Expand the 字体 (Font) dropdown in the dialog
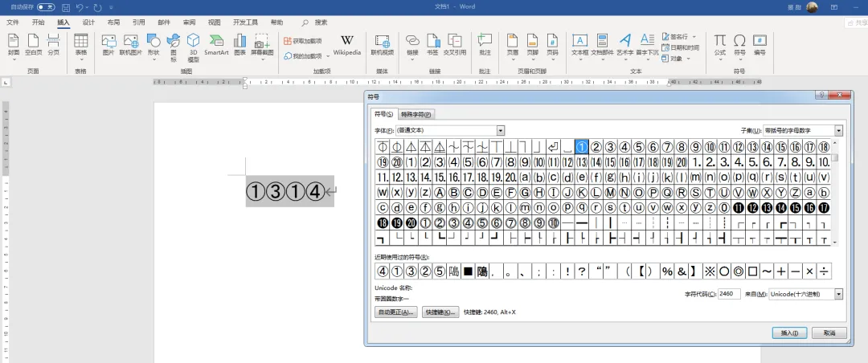 (500, 130)
